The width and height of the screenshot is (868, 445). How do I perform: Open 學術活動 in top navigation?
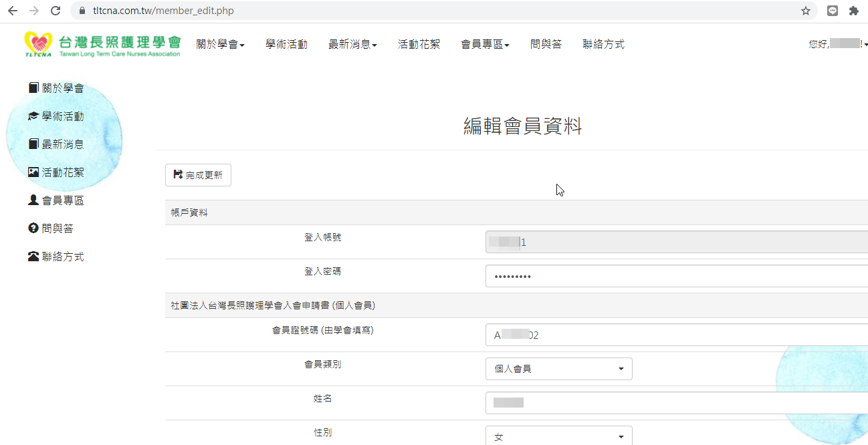click(287, 44)
